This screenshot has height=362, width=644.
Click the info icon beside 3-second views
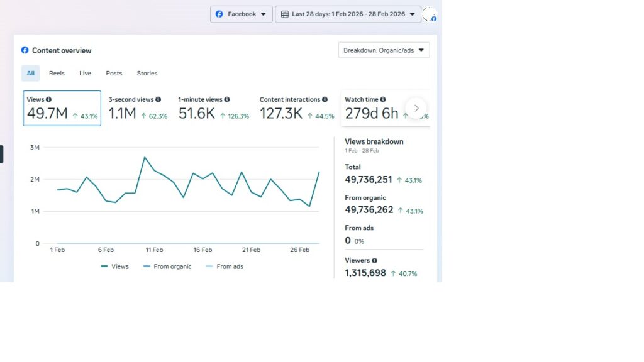coord(158,99)
